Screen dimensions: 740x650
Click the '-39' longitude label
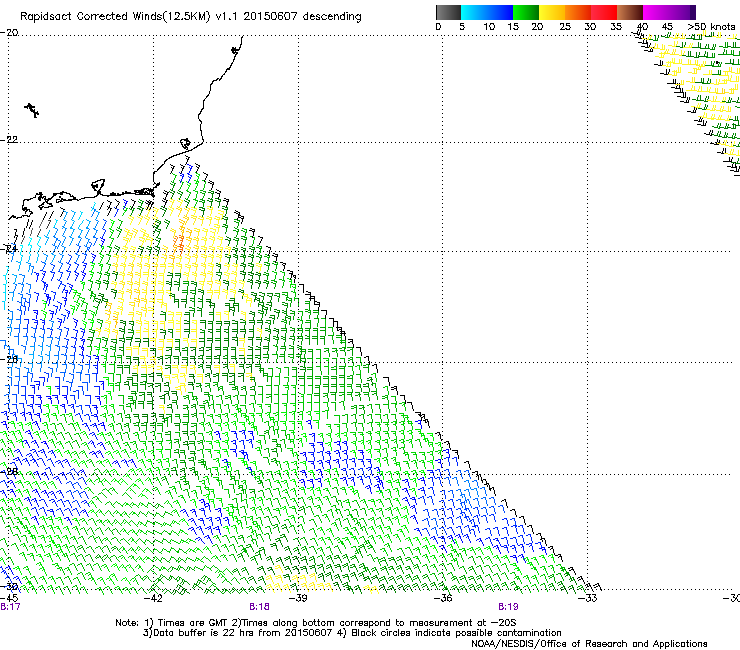(298, 598)
